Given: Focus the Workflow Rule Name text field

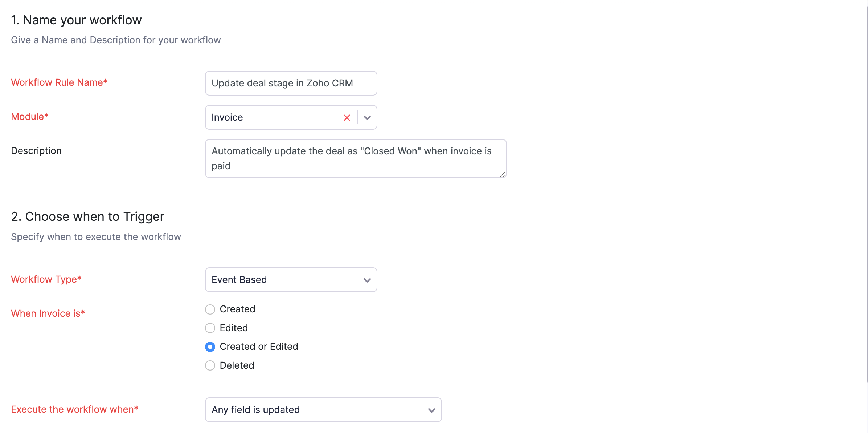Looking at the screenshot, I should coord(291,83).
